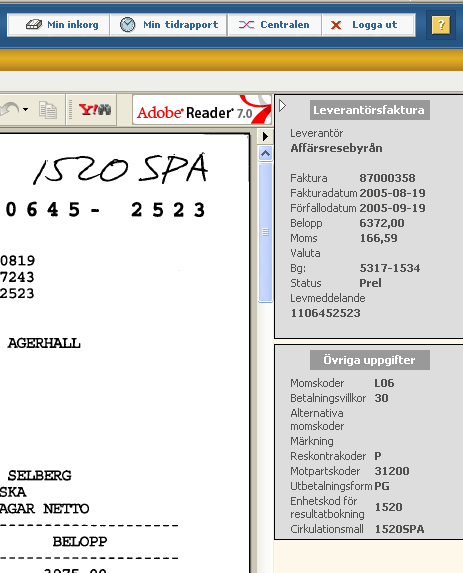Image resolution: width=463 pixels, height=573 pixels.
Task: Open the Min tidrapport button
Action: pyautogui.click(x=168, y=25)
